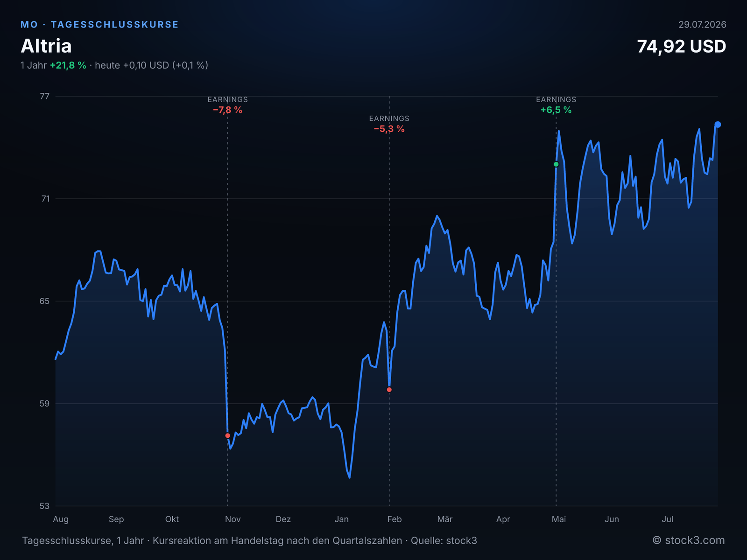Select the "Dez" month label

tap(283, 519)
